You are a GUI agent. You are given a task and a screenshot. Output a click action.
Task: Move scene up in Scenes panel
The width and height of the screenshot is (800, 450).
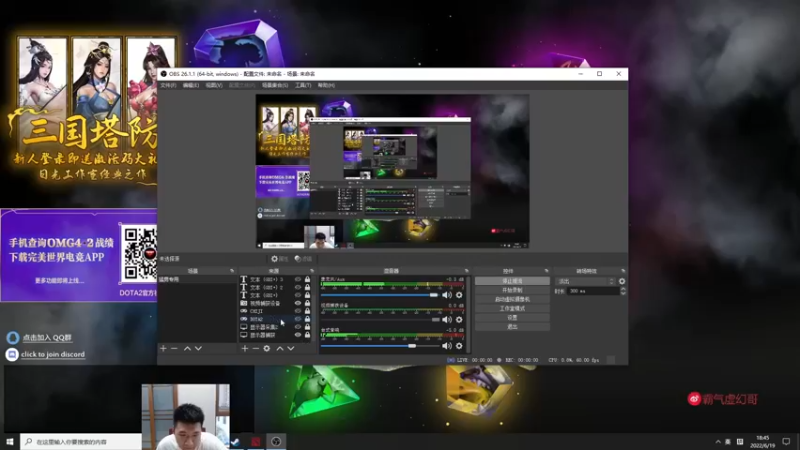[187, 348]
